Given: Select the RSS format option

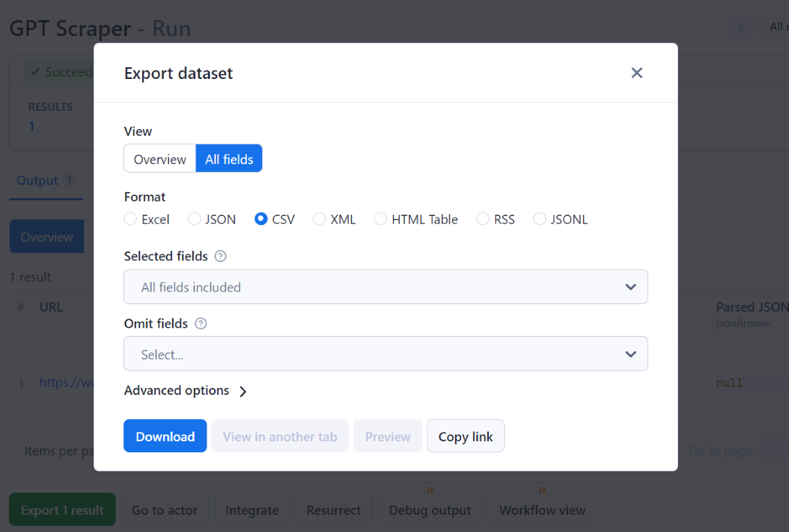Looking at the screenshot, I should pos(483,219).
